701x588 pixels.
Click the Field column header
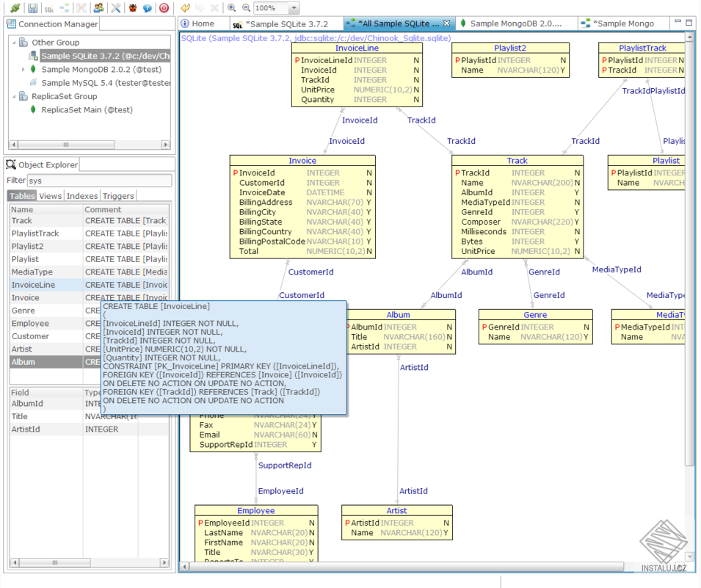46,392
